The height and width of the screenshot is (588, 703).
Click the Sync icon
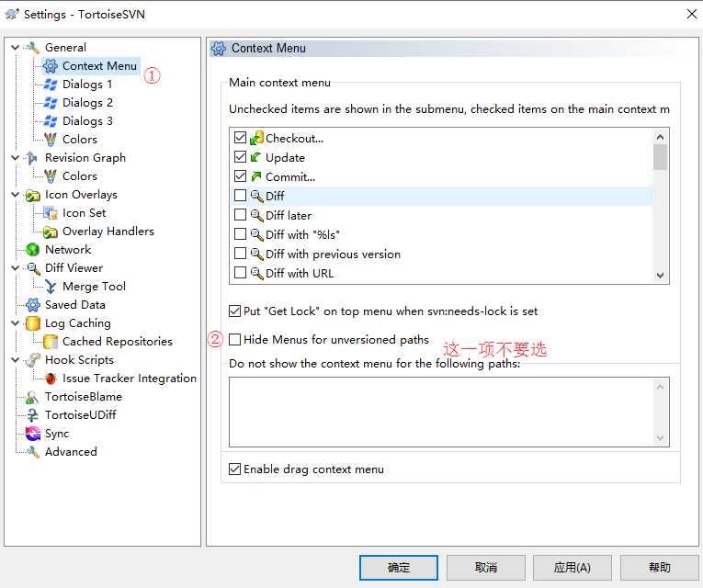(33, 434)
